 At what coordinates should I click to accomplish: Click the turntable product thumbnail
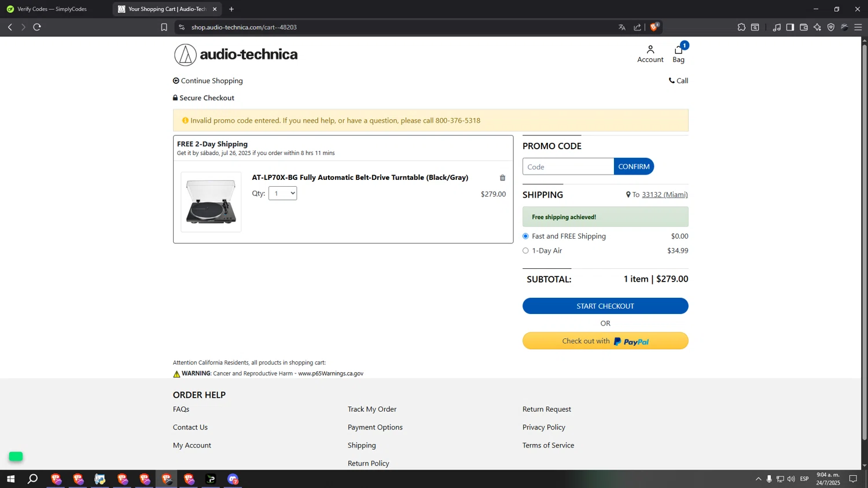click(x=211, y=202)
